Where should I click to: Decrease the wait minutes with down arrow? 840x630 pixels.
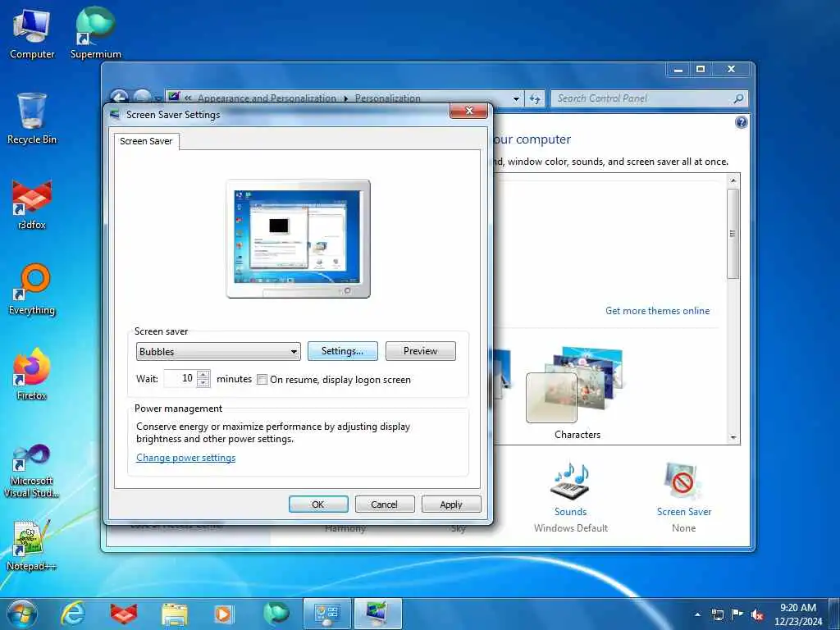(x=203, y=383)
